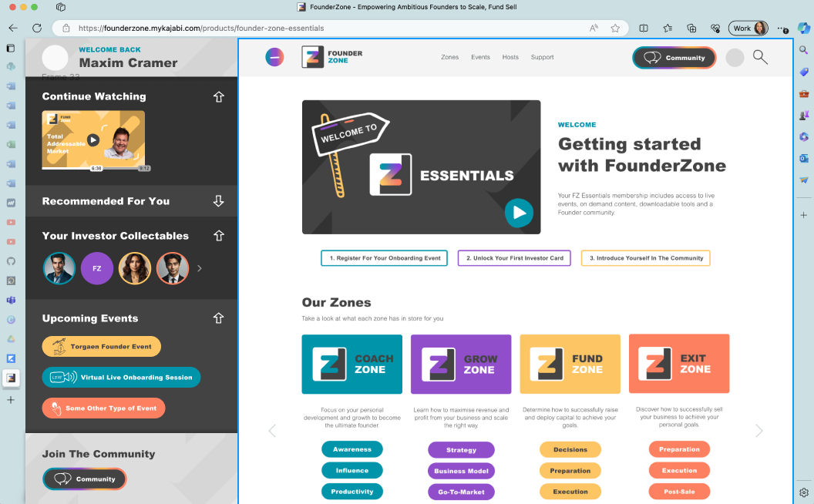Open the Events menu
The width and height of the screenshot is (814, 504).
click(x=480, y=57)
